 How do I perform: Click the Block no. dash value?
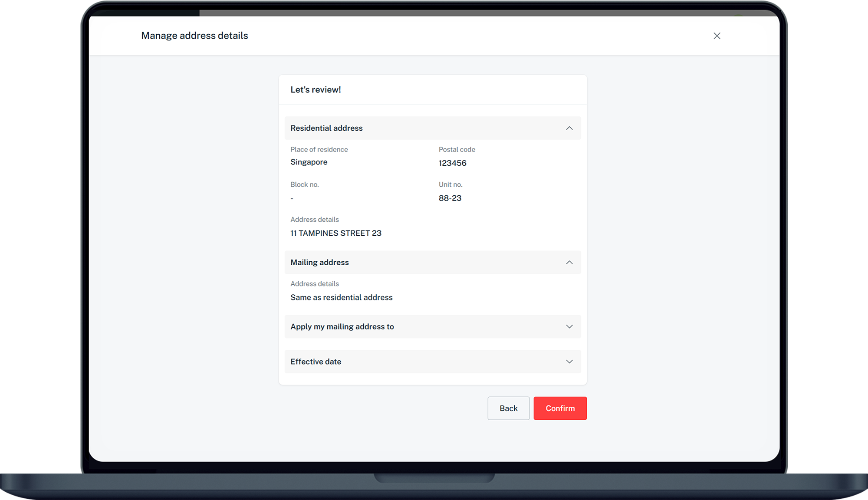(x=292, y=199)
